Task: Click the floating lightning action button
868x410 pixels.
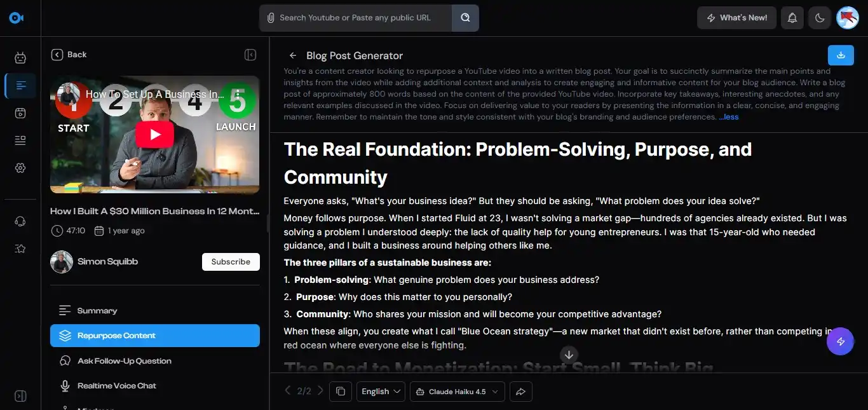Action: tap(840, 341)
